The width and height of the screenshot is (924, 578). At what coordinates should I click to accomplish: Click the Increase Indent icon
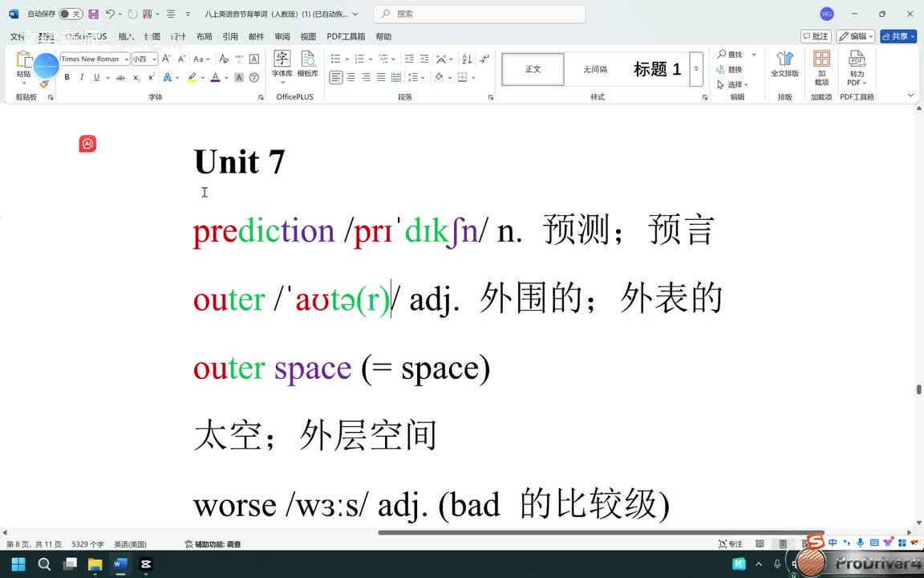click(424, 59)
